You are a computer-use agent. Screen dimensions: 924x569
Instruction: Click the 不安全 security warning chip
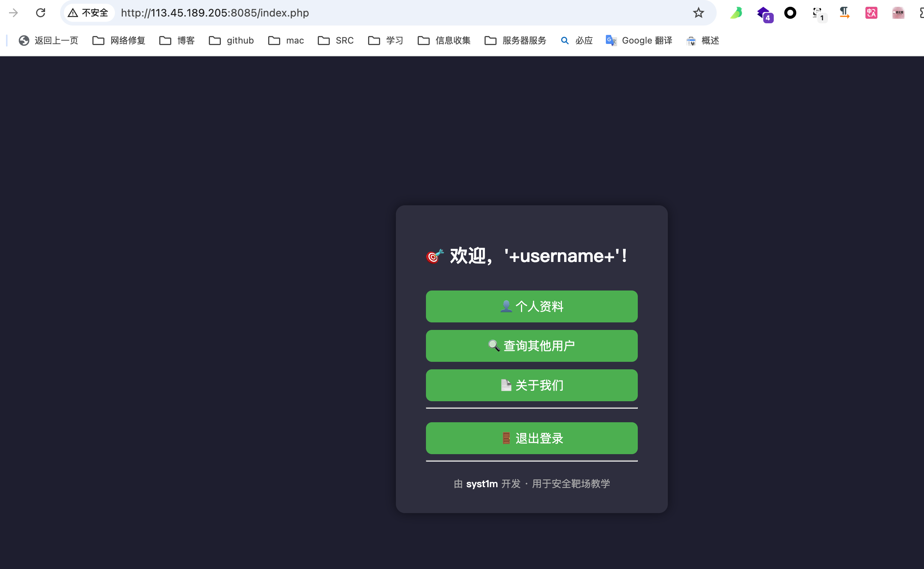(x=88, y=13)
